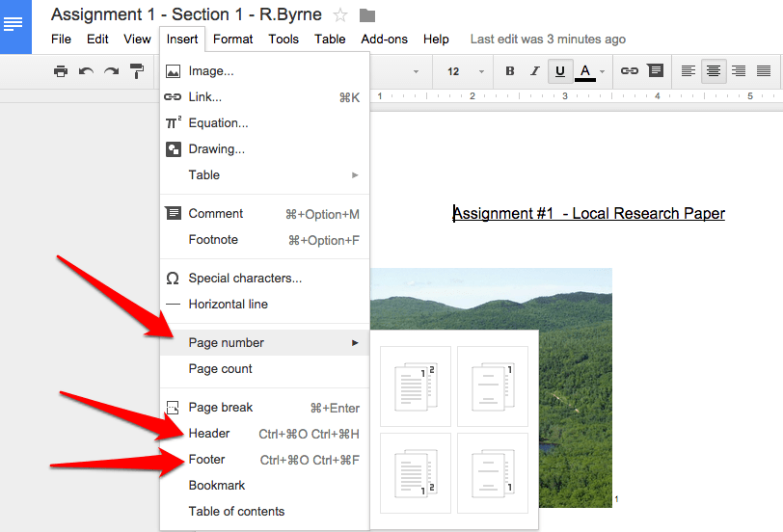The width and height of the screenshot is (783, 532).
Task: Click the 'Last edit was 3 minutes ago' link
Action: pos(548,39)
